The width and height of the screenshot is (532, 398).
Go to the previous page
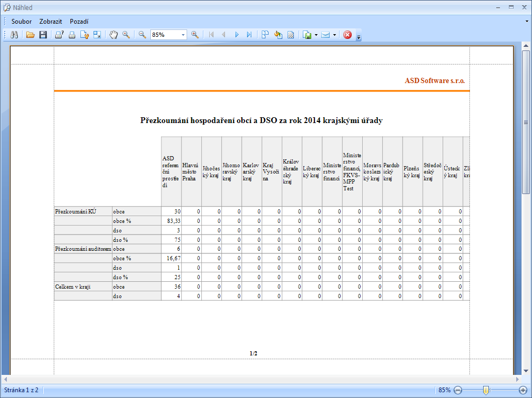223,35
